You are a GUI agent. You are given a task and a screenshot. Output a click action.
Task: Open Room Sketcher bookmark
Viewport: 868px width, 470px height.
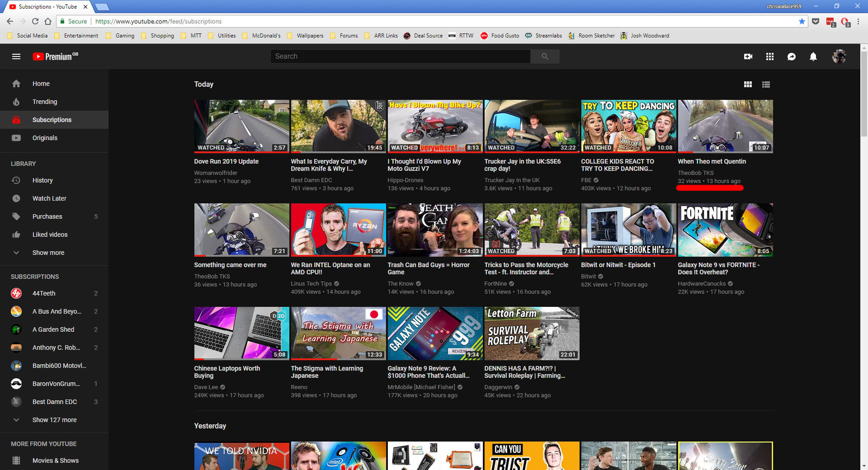pos(591,36)
